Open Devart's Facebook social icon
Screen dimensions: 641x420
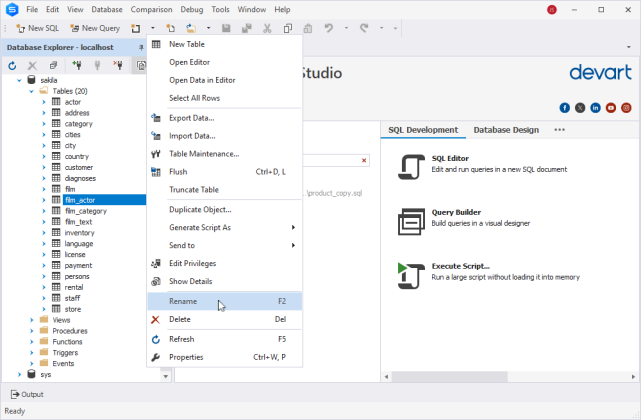point(565,107)
